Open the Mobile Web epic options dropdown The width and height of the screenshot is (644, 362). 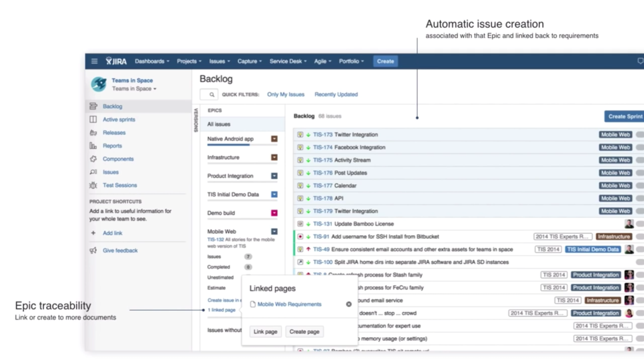tap(274, 231)
